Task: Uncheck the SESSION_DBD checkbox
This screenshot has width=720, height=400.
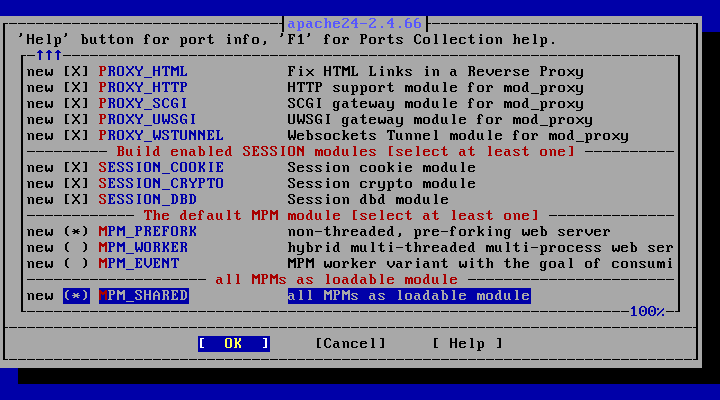Action: (x=76, y=200)
